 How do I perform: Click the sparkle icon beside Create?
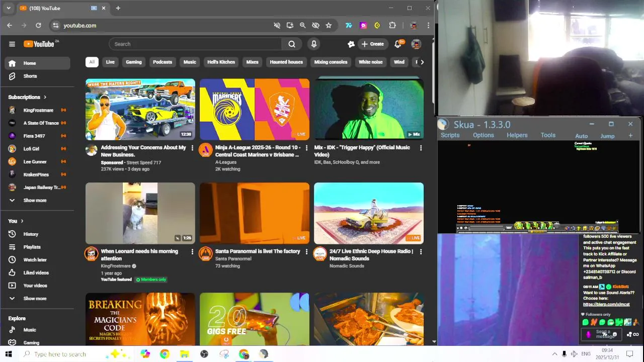tap(351, 44)
